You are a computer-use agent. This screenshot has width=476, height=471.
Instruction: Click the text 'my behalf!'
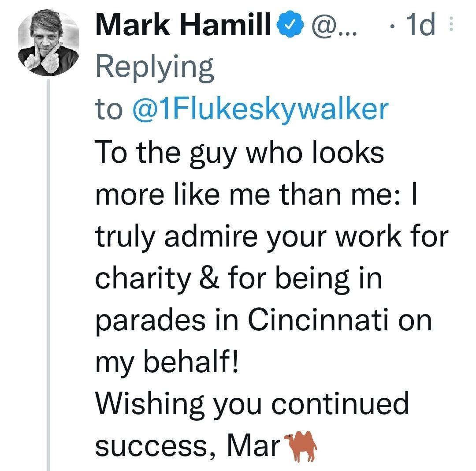click(x=167, y=362)
